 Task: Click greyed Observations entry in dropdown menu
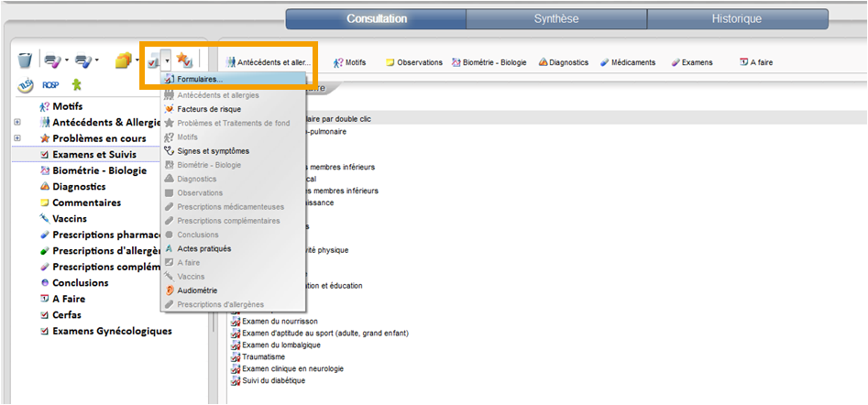click(x=233, y=193)
